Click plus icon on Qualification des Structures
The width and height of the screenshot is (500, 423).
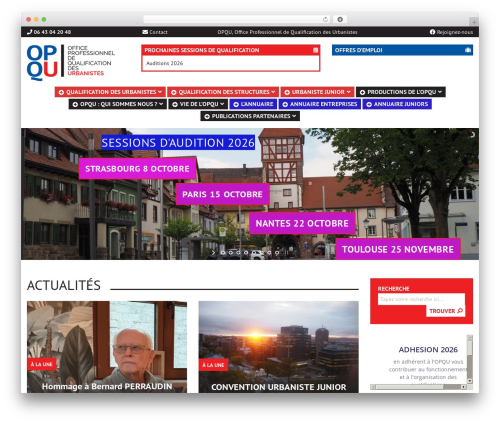(174, 92)
